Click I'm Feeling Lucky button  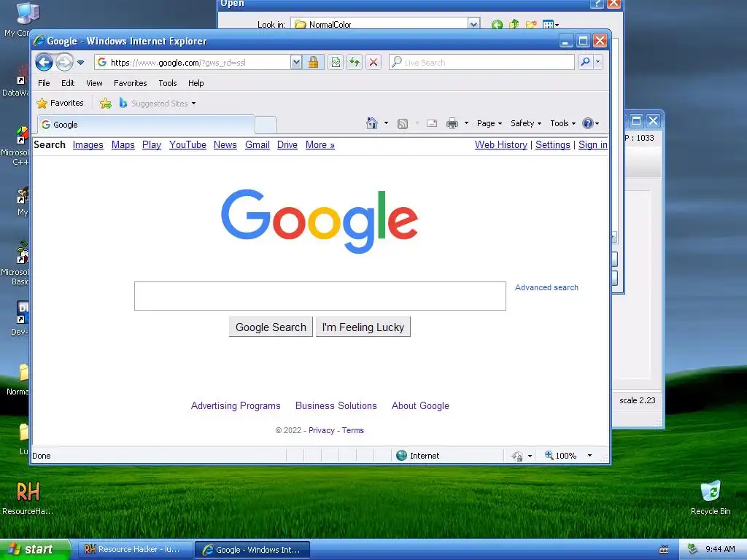point(363,327)
